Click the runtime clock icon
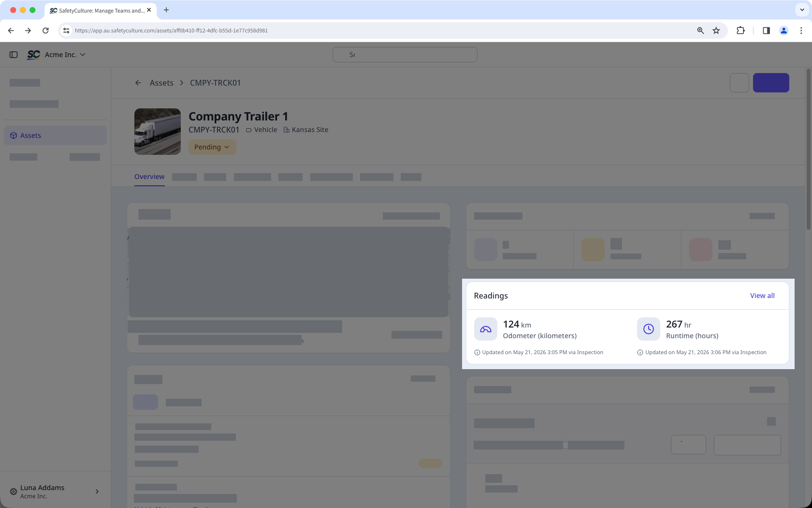Image resolution: width=812 pixels, height=508 pixels. point(649,329)
